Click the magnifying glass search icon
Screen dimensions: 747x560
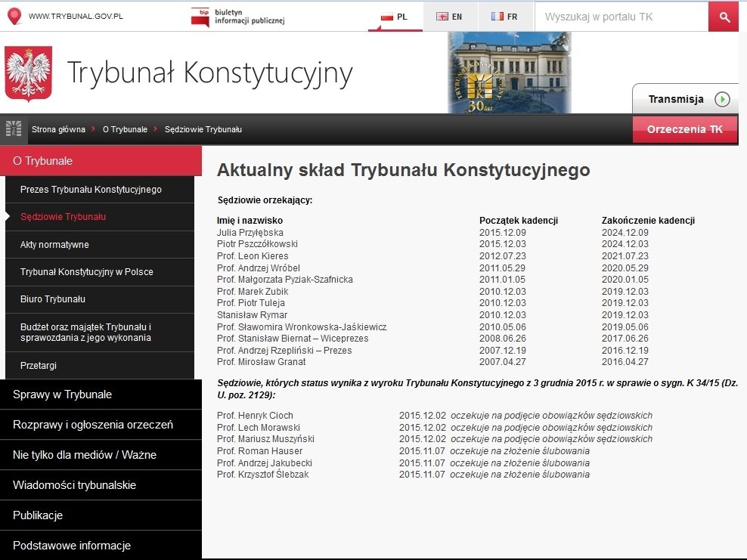tap(724, 17)
